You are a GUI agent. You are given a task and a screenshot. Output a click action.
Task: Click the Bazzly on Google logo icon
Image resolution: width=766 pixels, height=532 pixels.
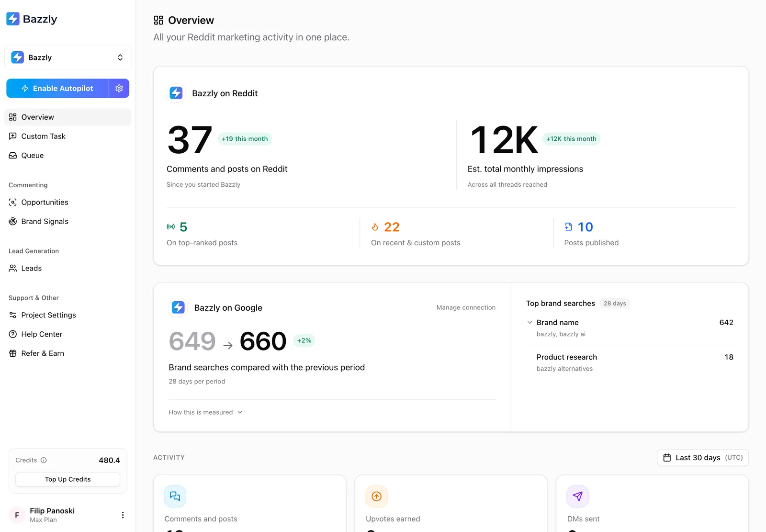(x=178, y=307)
